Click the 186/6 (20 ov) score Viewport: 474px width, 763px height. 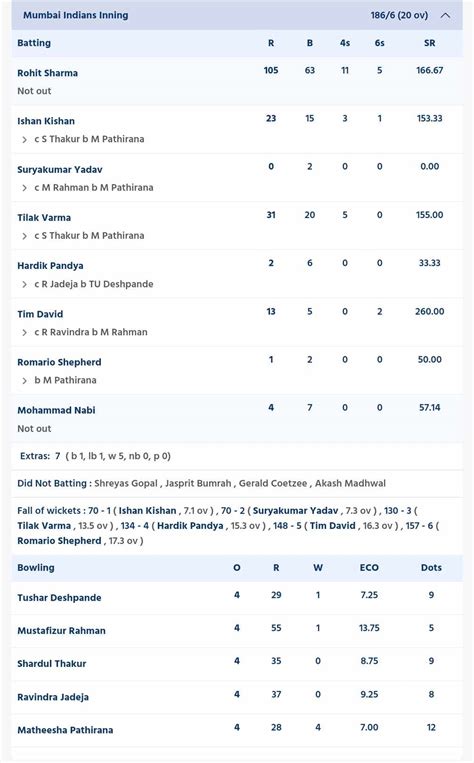(x=399, y=15)
